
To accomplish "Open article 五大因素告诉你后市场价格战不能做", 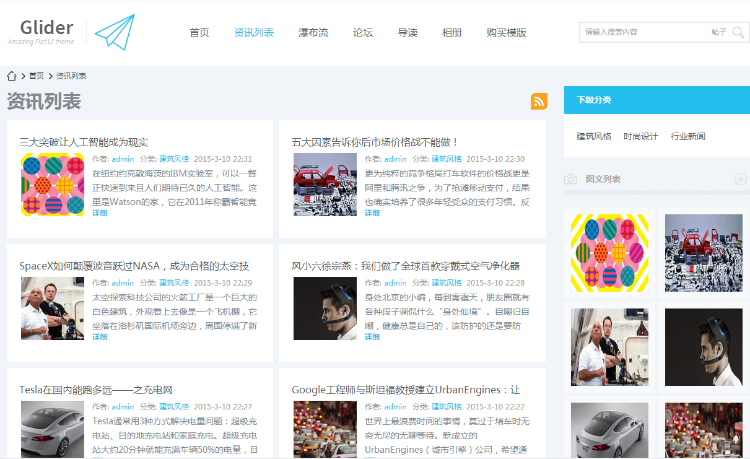I will [x=375, y=142].
